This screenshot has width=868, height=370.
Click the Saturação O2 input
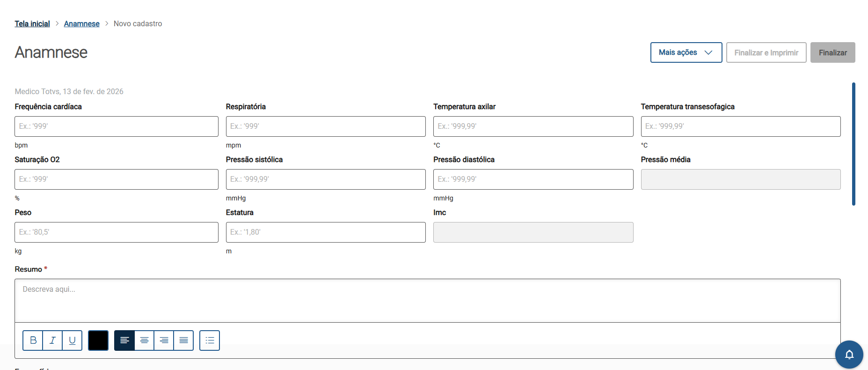coord(117,179)
